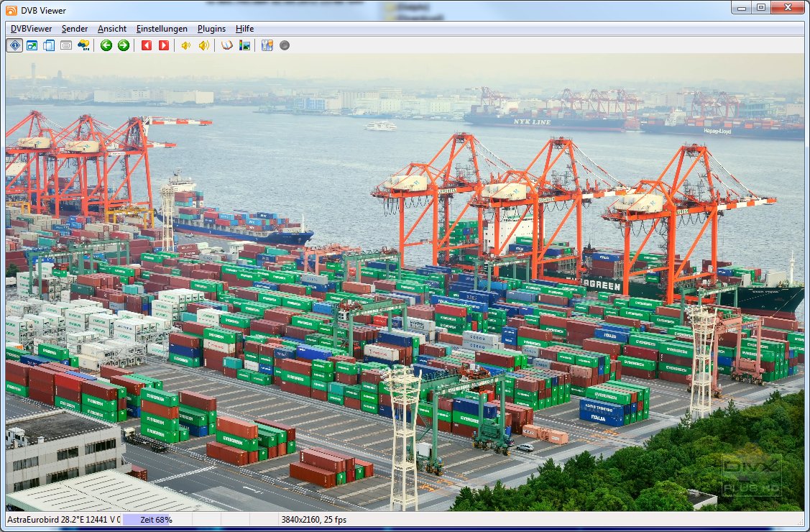Toggle the first display mode toolbar button
810x532 pixels.
14,45
